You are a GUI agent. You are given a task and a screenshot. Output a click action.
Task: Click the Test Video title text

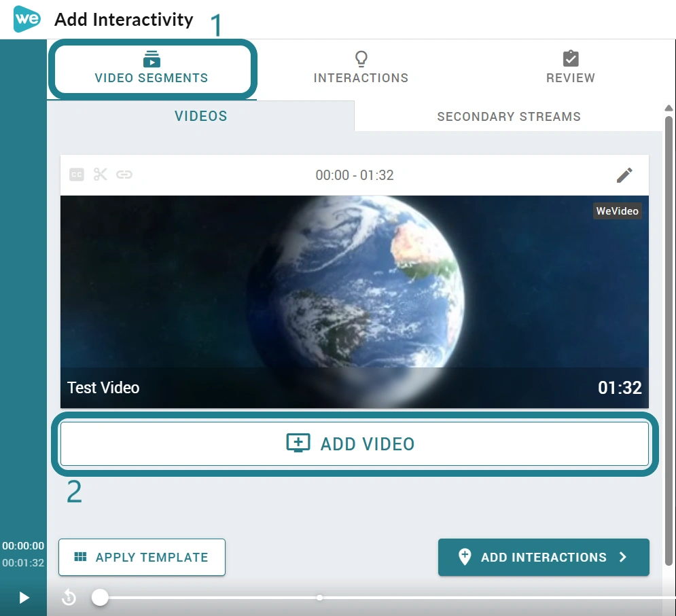coord(103,388)
